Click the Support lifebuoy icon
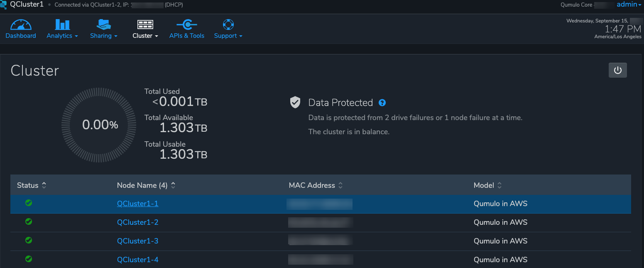 (x=228, y=25)
